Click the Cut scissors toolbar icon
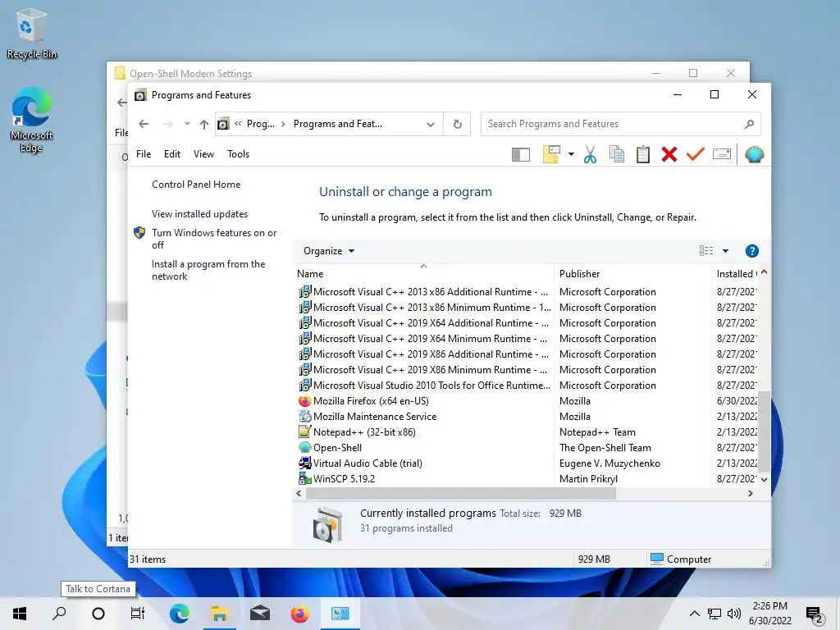840x630 pixels. click(590, 155)
